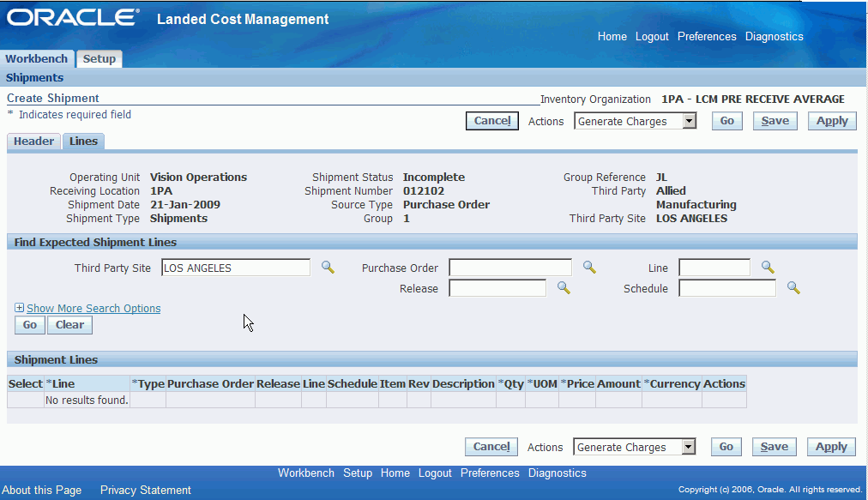
Task: Open the About this Page footer link
Action: pyautogui.click(x=41, y=490)
